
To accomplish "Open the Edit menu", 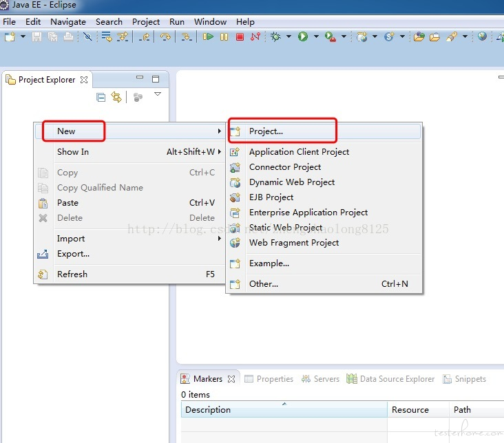I will point(33,22).
